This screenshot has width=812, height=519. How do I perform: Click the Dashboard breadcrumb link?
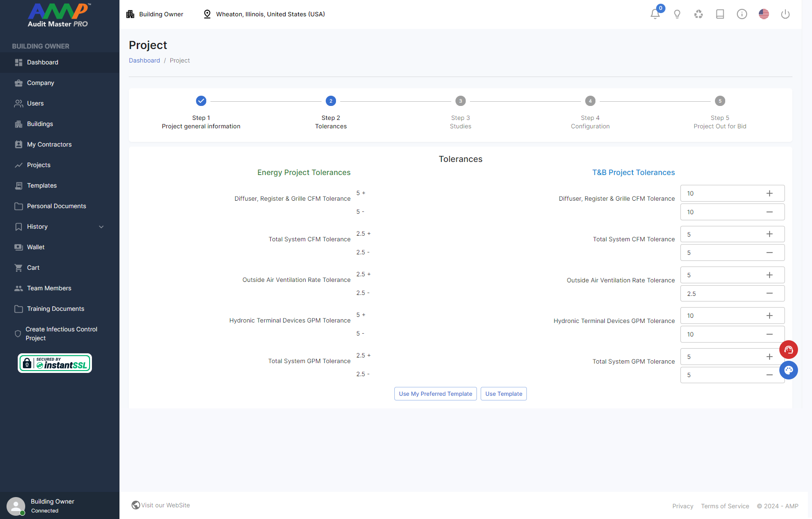pyautogui.click(x=144, y=60)
